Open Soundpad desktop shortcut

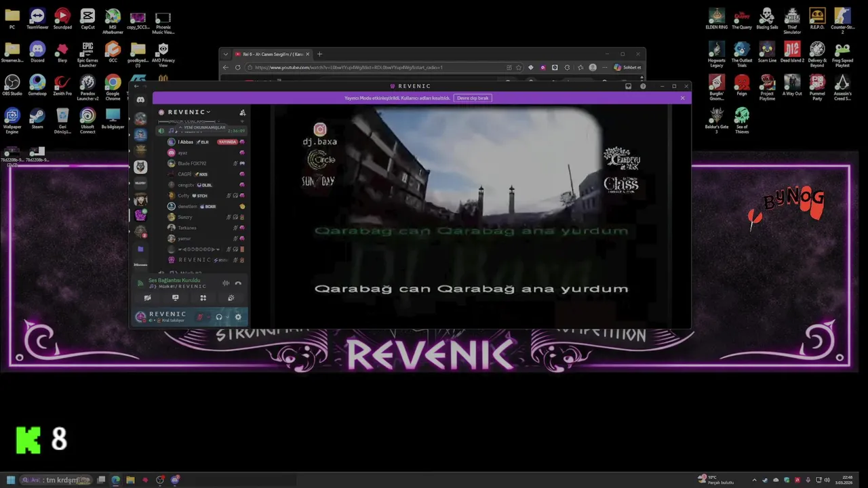coord(62,18)
